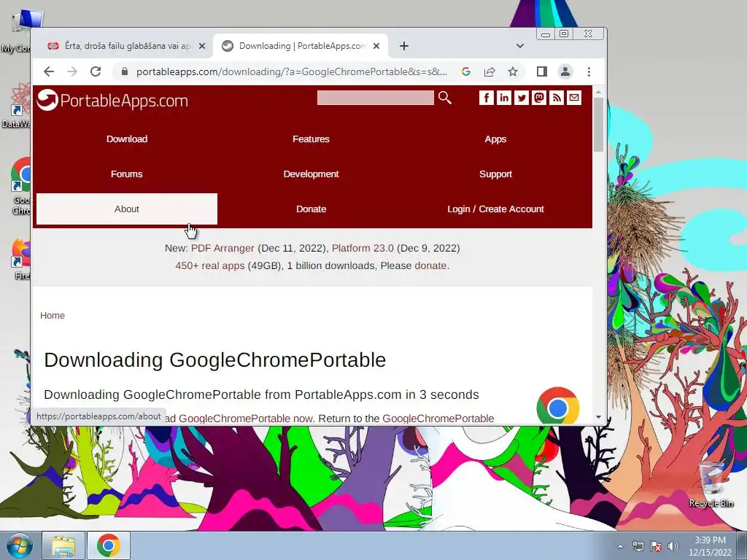Click the Action Center flag icon
Screen dimensions: 747x560
(656, 546)
